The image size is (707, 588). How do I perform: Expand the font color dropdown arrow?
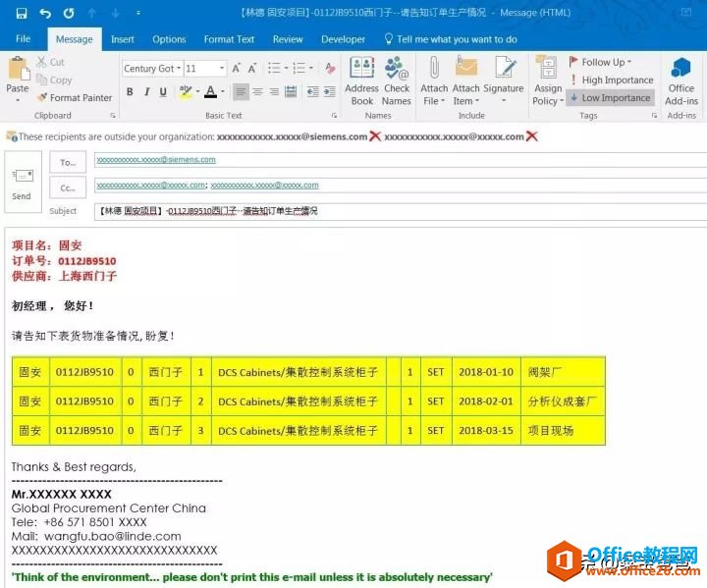pos(223,92)
